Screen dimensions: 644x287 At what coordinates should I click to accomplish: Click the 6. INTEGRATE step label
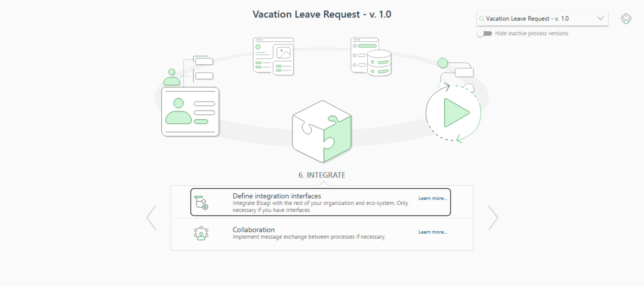pyautogui.click(x=322, y=175)
